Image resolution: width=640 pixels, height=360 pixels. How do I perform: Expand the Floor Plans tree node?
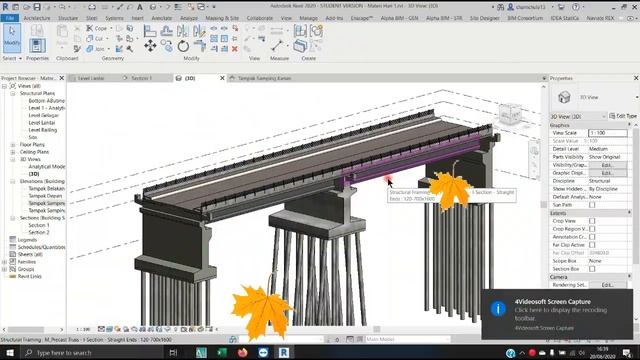coord(12,145)
